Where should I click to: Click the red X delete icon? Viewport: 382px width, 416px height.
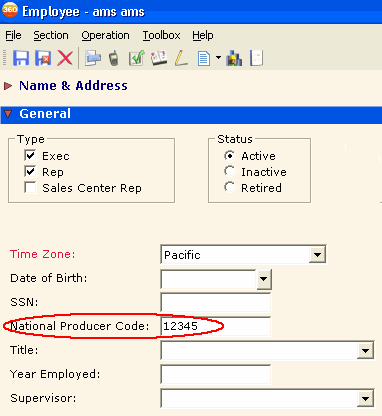[65, 58]
